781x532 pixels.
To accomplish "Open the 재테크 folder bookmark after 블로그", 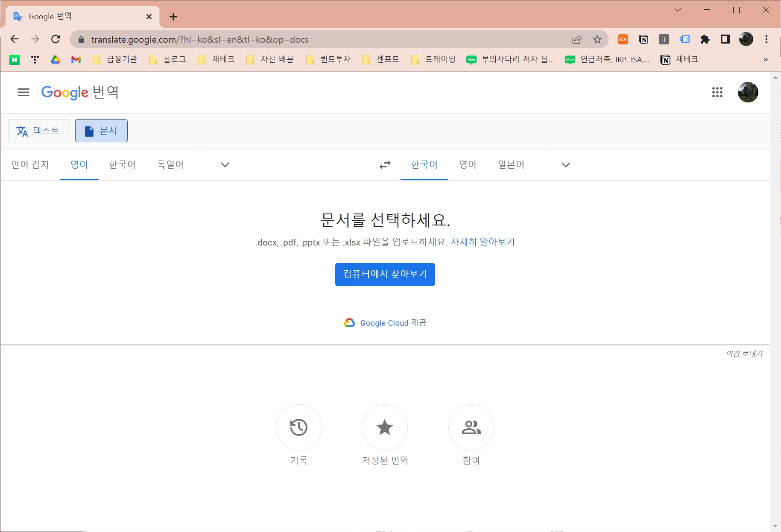I will pos(216,60).
